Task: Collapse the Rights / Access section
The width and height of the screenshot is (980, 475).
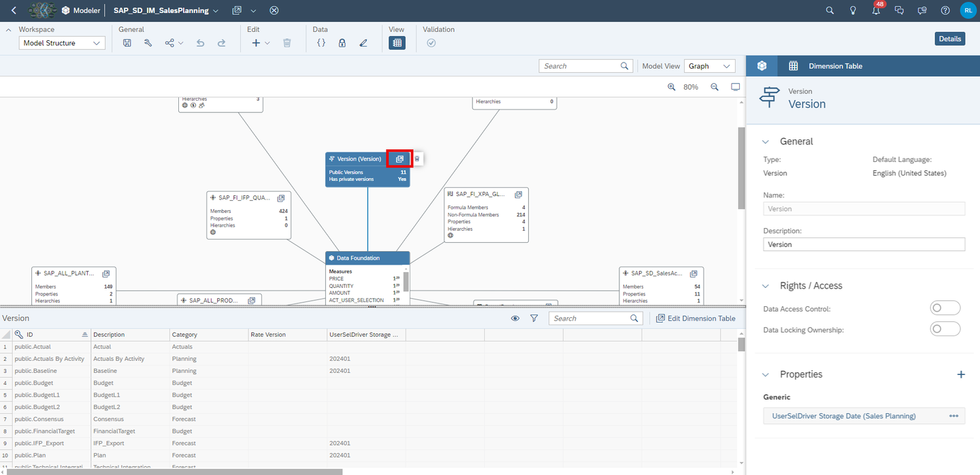Action: 766,286
